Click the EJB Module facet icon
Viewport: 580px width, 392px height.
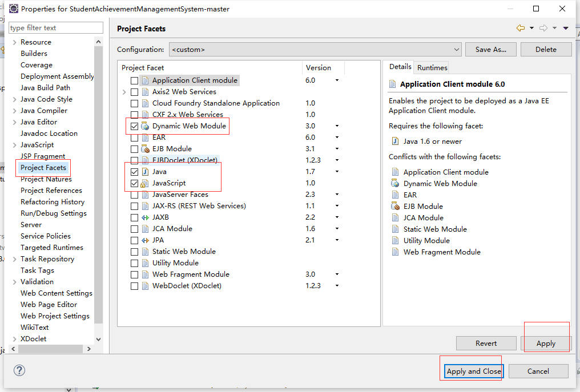(x=146, y=149)
